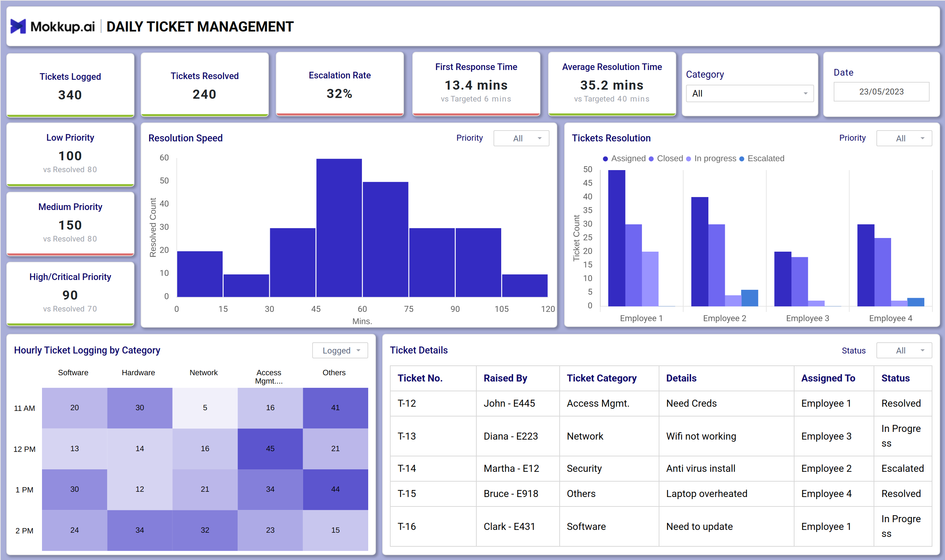Click heatmap cell 1 PM Software 30
945x560 pixels.
(x=74, y=489)
